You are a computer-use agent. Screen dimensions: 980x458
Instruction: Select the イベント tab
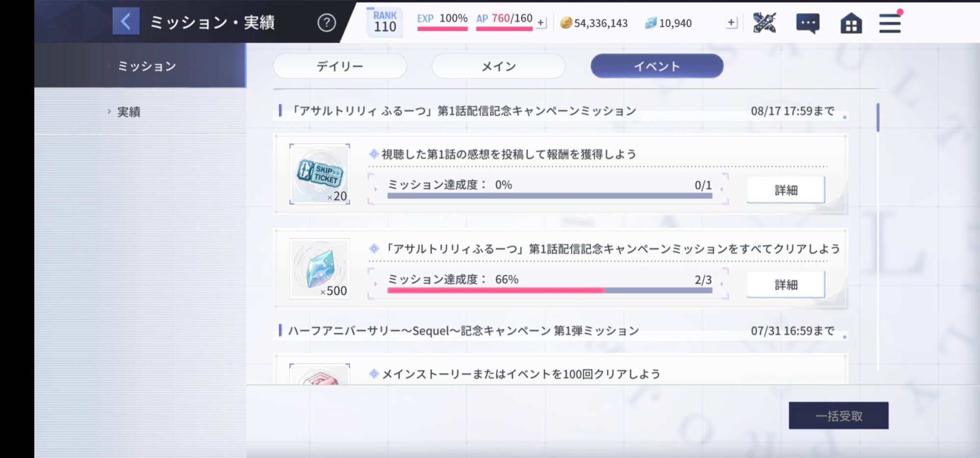tap(657, 66)
